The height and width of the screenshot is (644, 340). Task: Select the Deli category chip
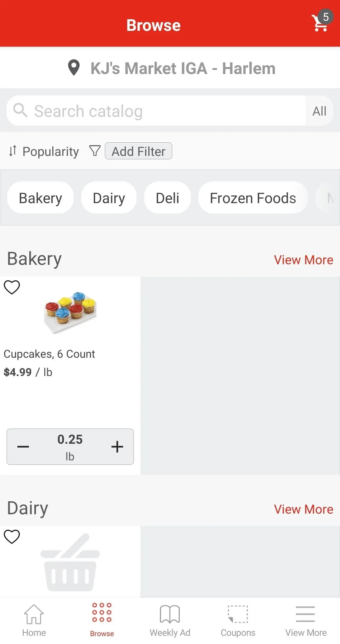click(167, 198)
